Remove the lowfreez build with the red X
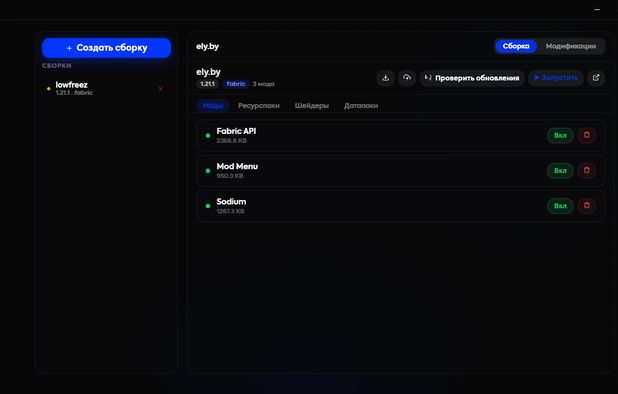 point(160,89)
